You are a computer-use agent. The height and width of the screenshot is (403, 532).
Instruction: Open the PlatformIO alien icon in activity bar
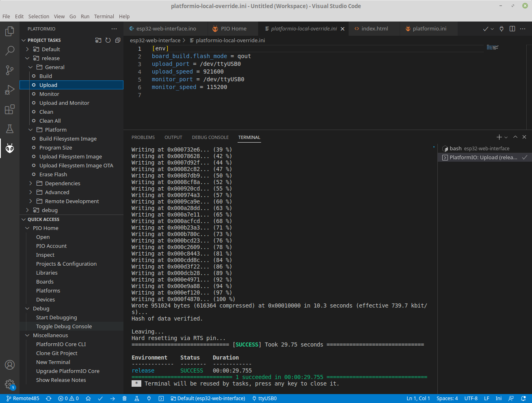(10, 149)
